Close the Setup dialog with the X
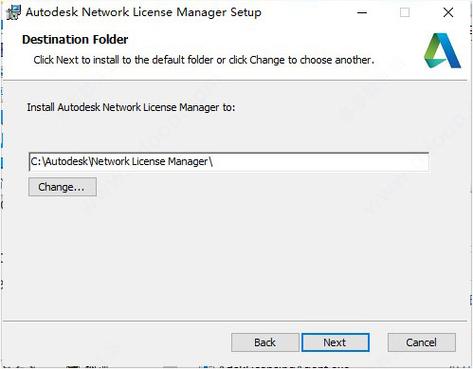 [448, 13]
